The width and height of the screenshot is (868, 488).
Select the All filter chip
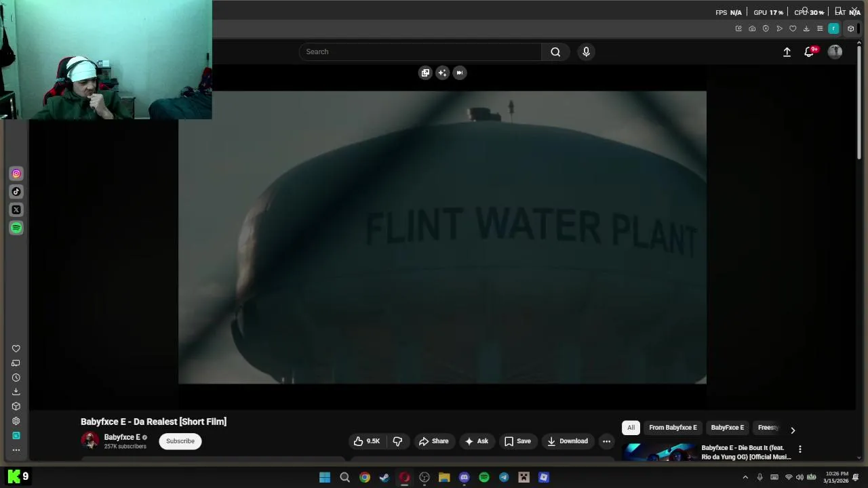pos(631,428)
